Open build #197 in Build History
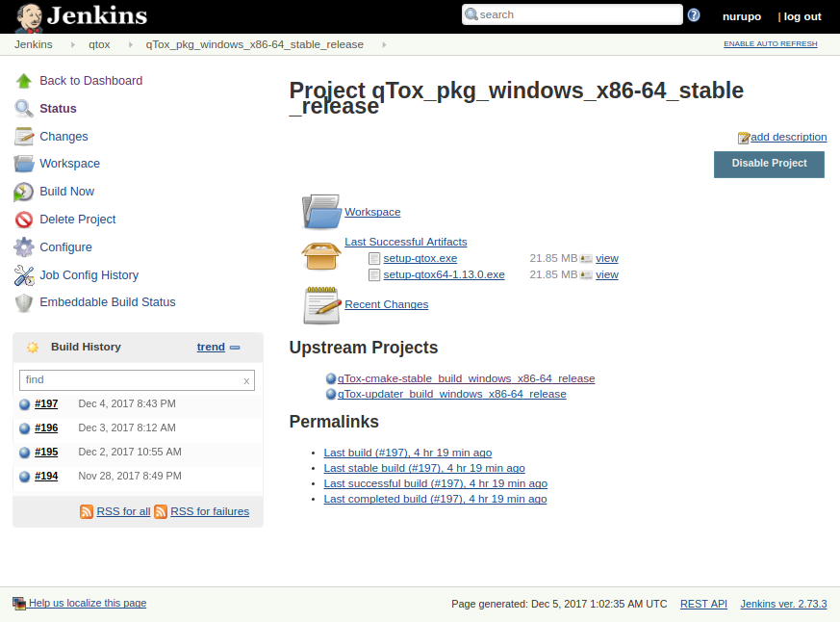This screenshot has height=622, width=840. point(46,403)
